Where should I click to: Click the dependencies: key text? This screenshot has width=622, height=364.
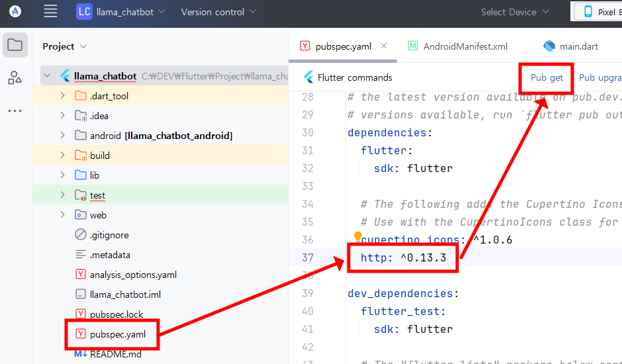click(390, 132)
